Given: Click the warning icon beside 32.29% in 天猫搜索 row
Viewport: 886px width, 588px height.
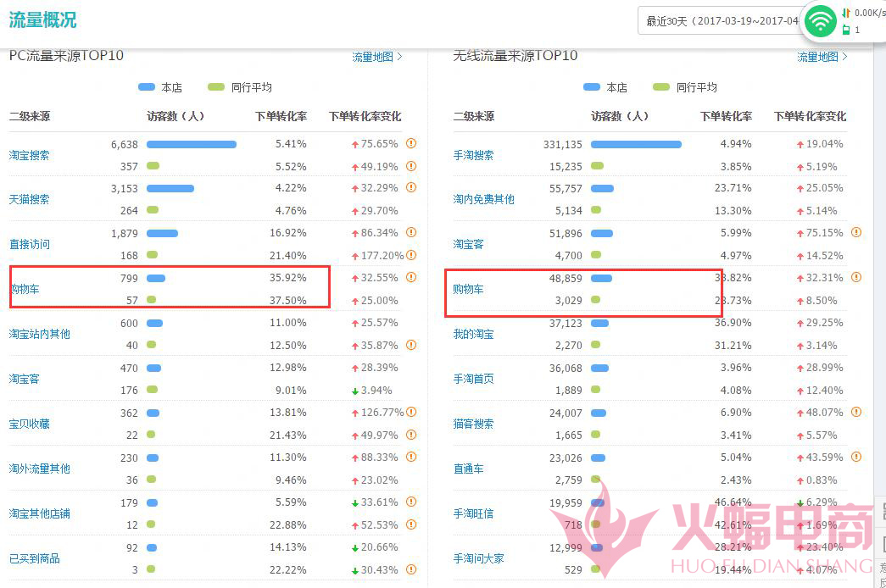Looking at the screenshot, I should coord(411,187).
